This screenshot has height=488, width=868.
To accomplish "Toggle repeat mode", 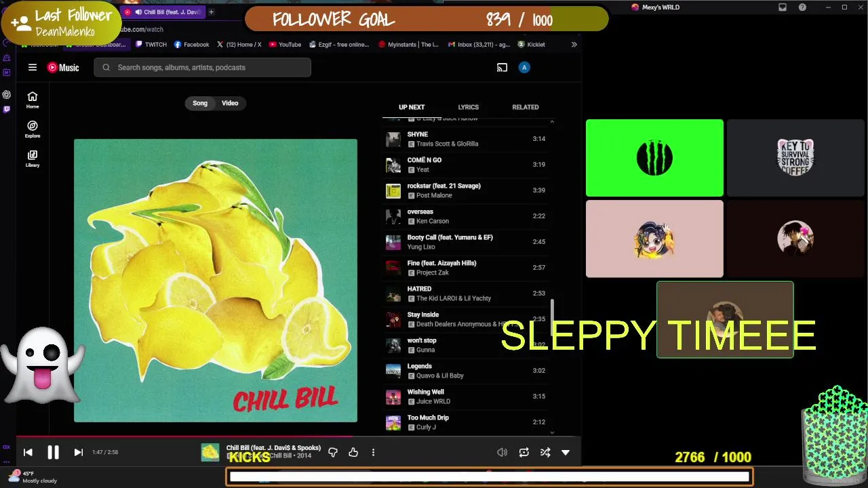I will [524, 452].
